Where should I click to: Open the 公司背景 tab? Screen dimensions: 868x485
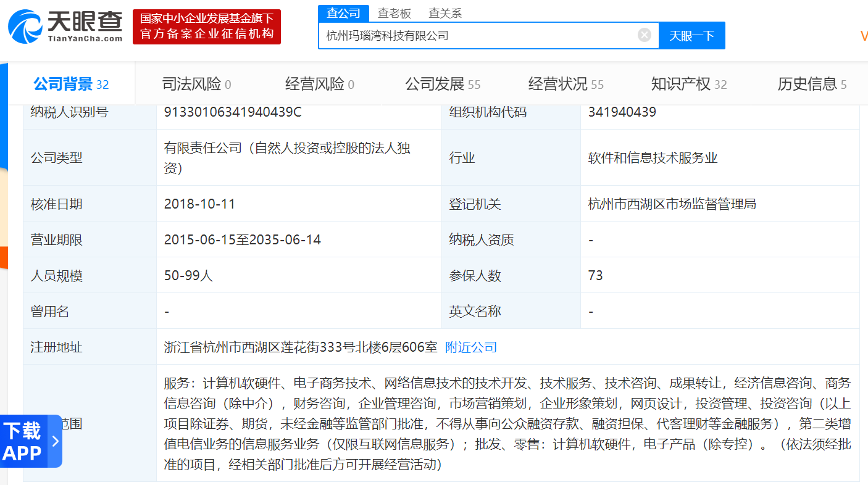coord(71,85)
